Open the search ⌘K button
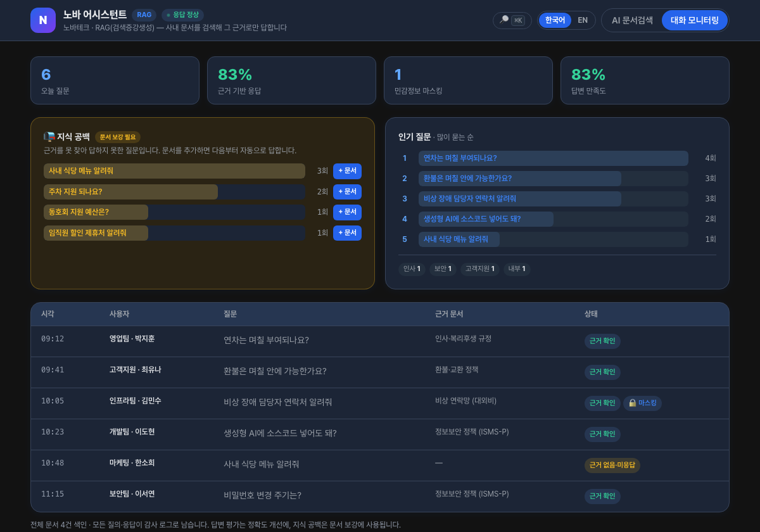 [x=512, y=20]
